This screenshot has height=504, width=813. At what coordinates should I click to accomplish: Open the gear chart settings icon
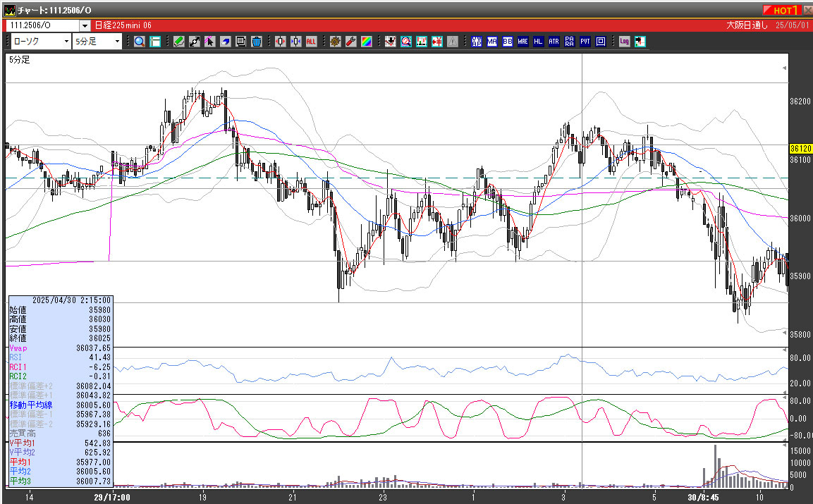(x=336, y=42)
